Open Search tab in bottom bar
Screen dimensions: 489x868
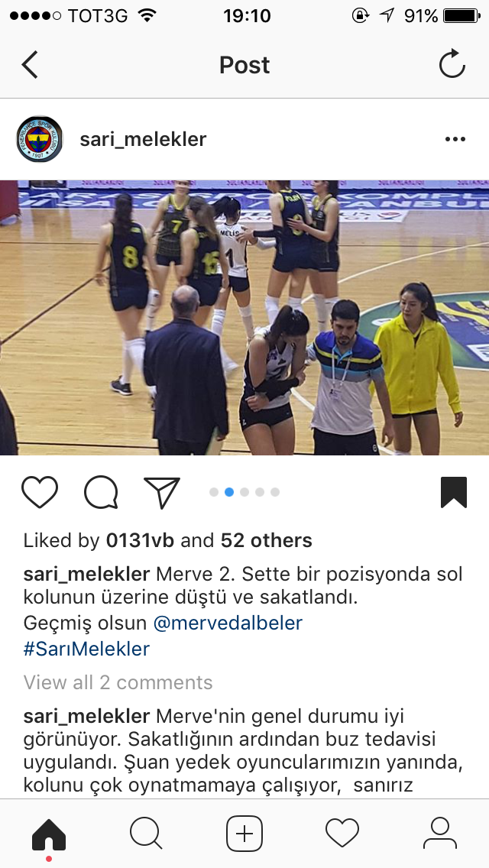point(146,834)
